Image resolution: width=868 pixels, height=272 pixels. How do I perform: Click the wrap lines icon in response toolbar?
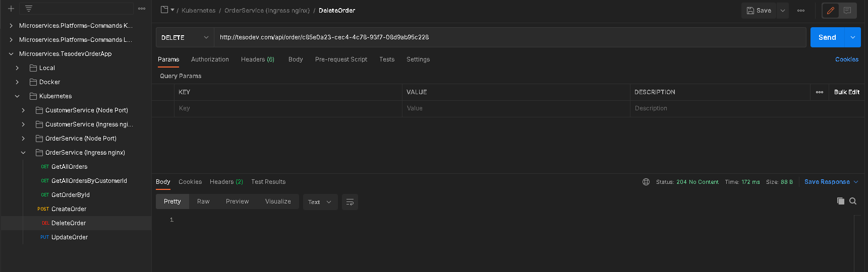pyautogui.click(x=350, y=202)
